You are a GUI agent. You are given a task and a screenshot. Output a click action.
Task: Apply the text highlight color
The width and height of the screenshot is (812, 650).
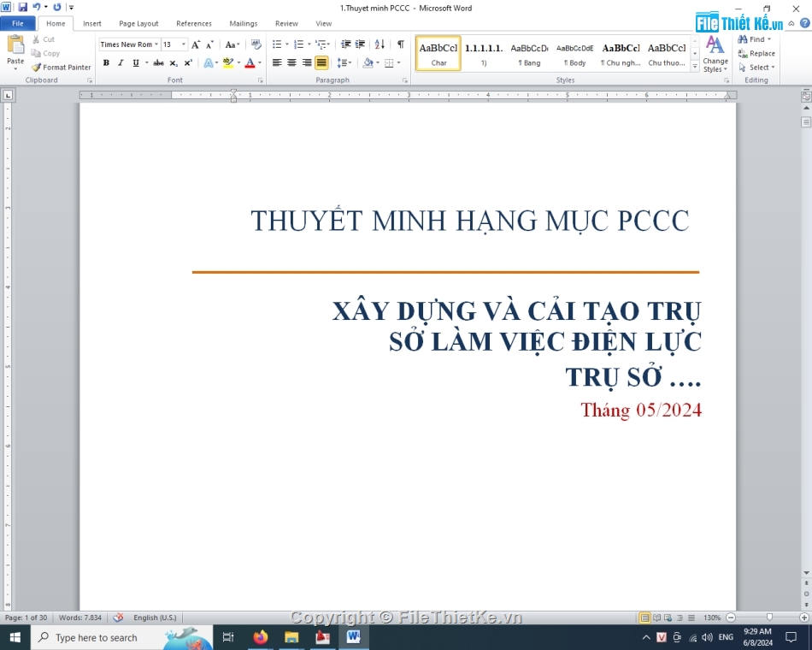[x=228, y=62]
